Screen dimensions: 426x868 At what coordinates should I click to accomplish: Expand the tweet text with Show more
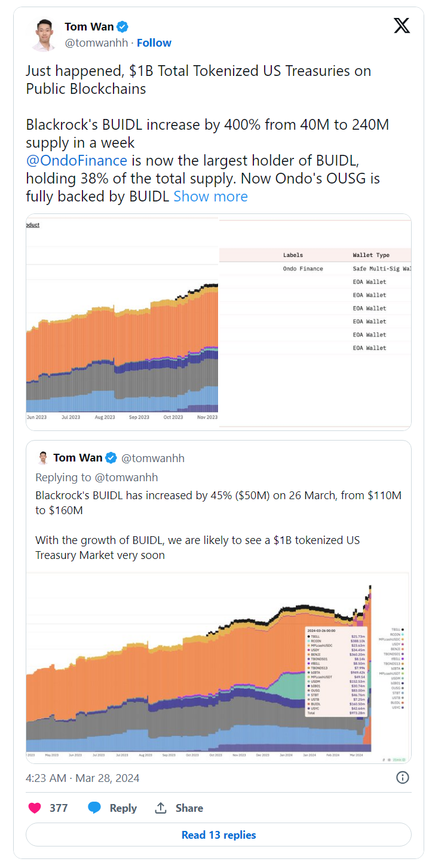pyautogui.click(x=210, y=197)
